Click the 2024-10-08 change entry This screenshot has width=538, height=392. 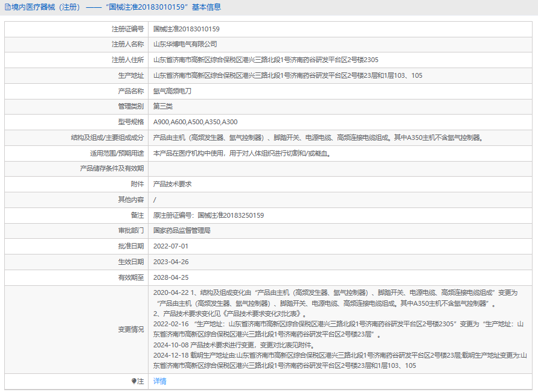point(234,345)
